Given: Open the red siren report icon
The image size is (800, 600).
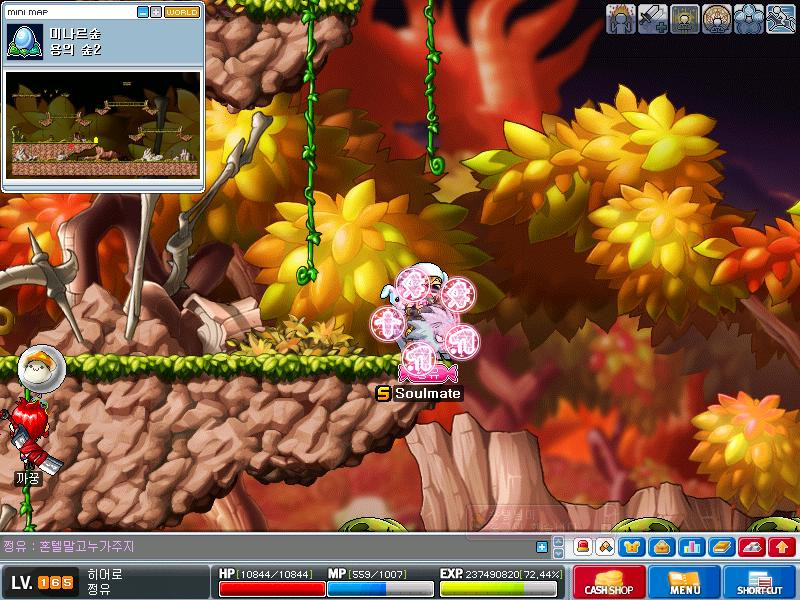Looking at the screenshot, I should coord(583,547).
